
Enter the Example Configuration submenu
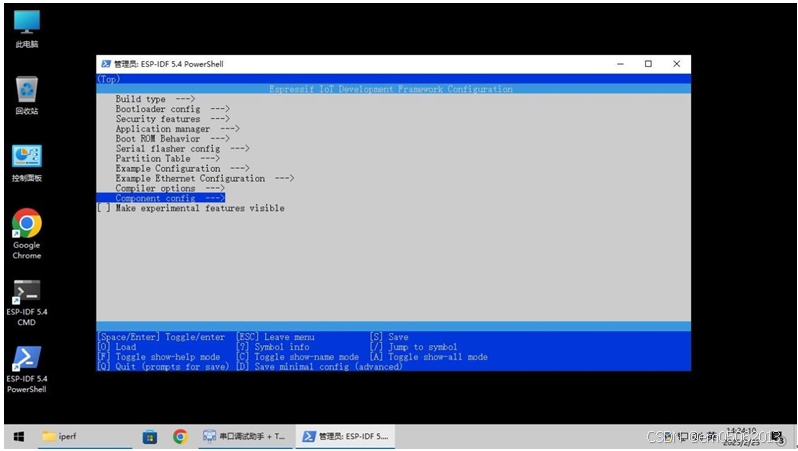(x=182, y=168)
